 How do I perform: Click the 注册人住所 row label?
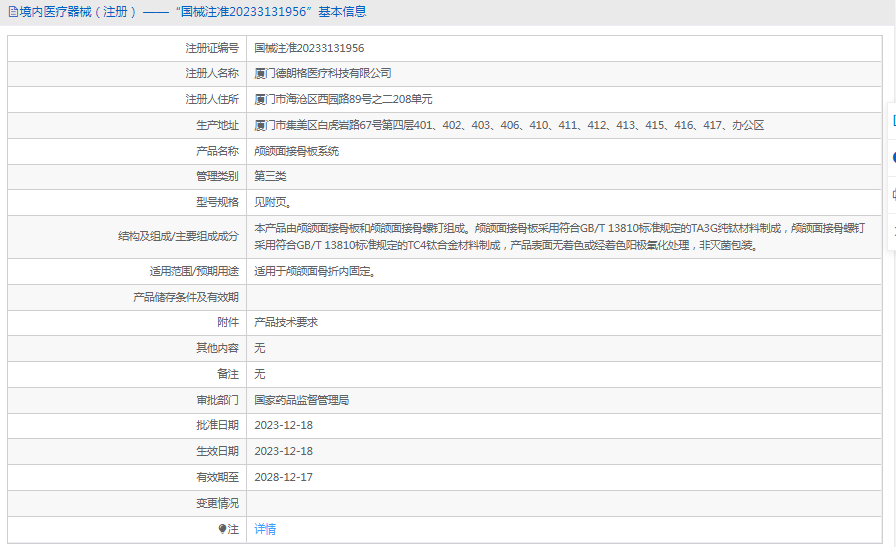tap(212, 99)
